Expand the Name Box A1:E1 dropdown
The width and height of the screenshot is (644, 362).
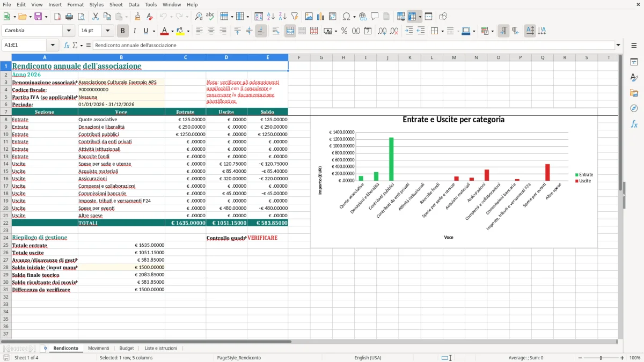pyautogui.click(x=53, y=46)
